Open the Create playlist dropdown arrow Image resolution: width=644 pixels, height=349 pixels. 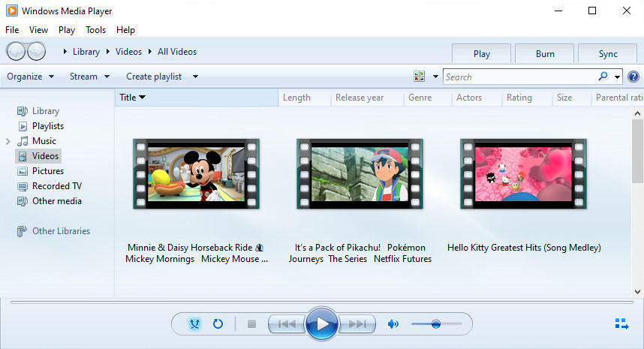195,77
